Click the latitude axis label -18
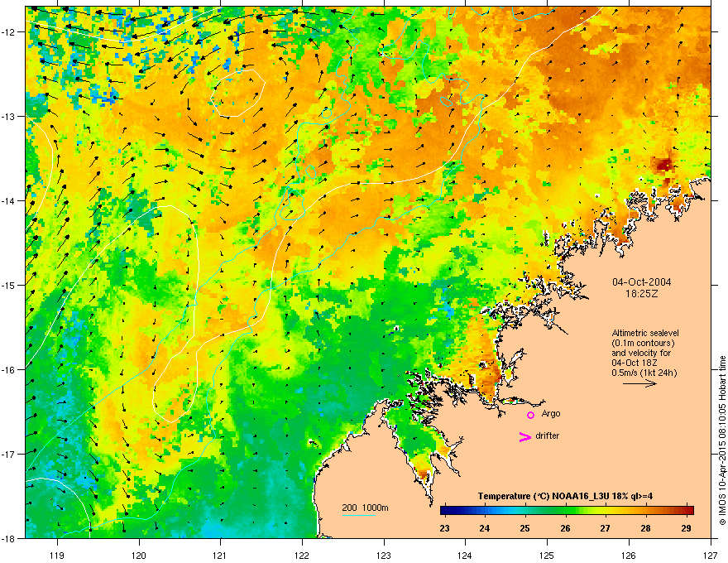The width and height of the screenshot is (728, 563). pyautogui.click(x=8, y=538)
